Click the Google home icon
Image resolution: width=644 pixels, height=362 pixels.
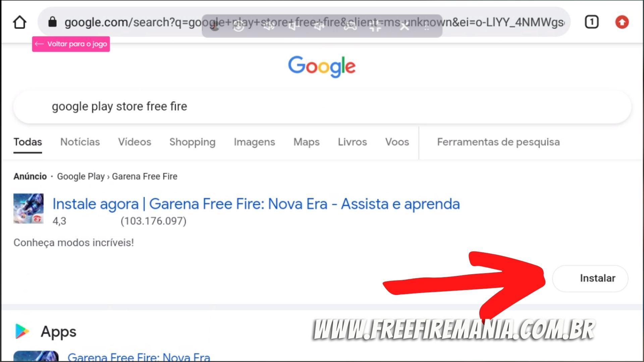(19, 22)
